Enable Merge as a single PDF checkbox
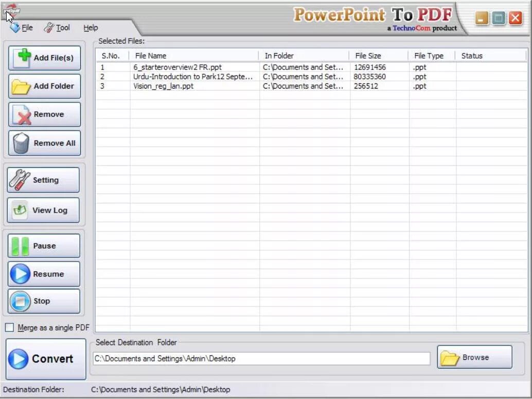Image resolution: width=532 pixels, height=399 pixels. pyautogui.click(x=9, y=327)
